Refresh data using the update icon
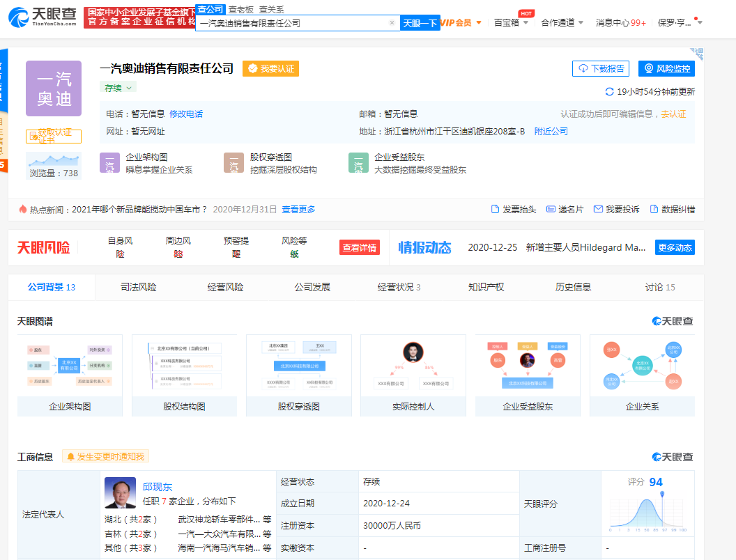 click(x=609, y=91)
